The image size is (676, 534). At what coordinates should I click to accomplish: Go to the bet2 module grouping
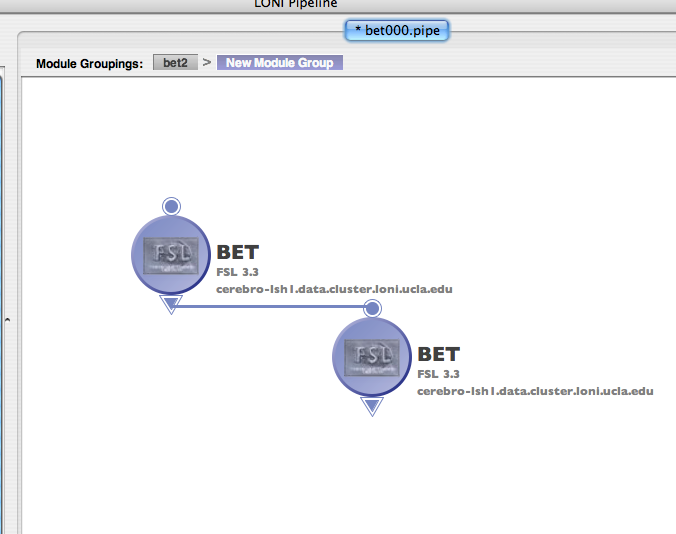175,62
